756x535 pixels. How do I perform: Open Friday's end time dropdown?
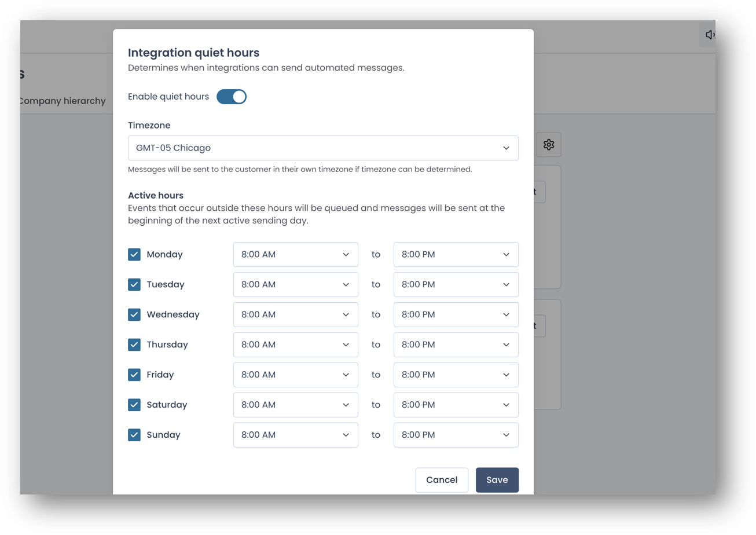click(456, 375)
